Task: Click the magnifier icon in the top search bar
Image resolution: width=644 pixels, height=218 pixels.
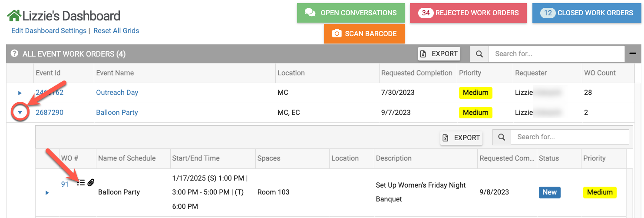Action: (479, 54)
